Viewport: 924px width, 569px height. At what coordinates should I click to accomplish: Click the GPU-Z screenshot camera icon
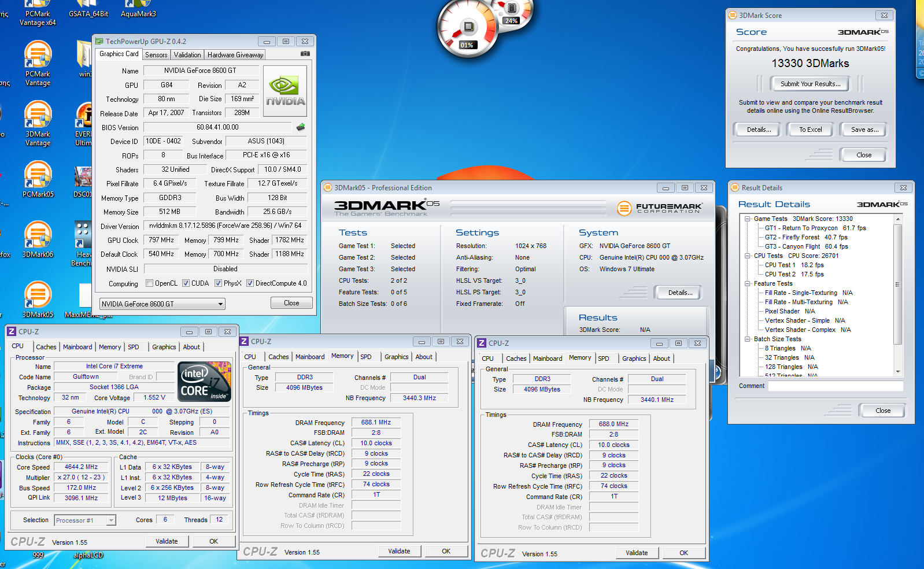tap(305, 54)
